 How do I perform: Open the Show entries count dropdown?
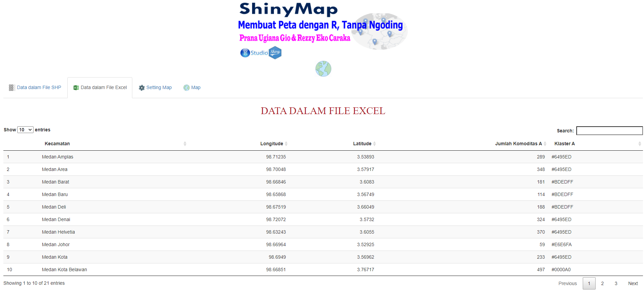[25, 130]
